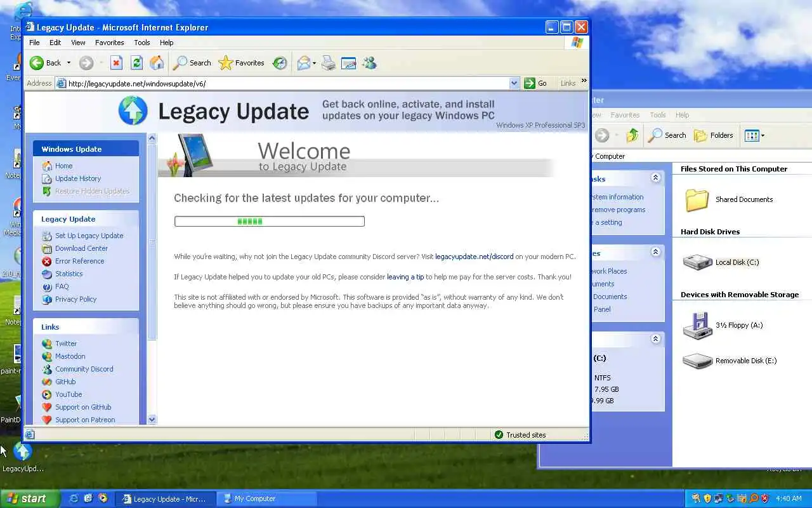Click the Support on Patreon heart icon

[47, 420]
